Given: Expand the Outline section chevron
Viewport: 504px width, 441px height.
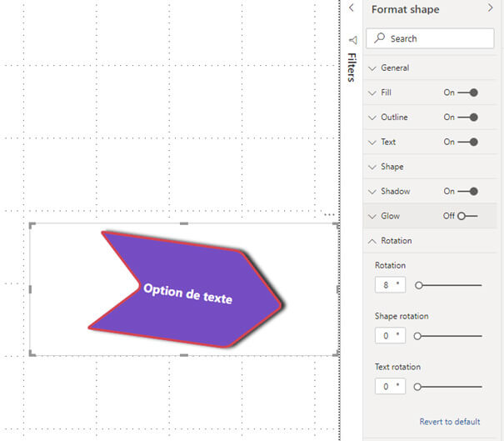Looking at the screenshot, I should (372, 118).
